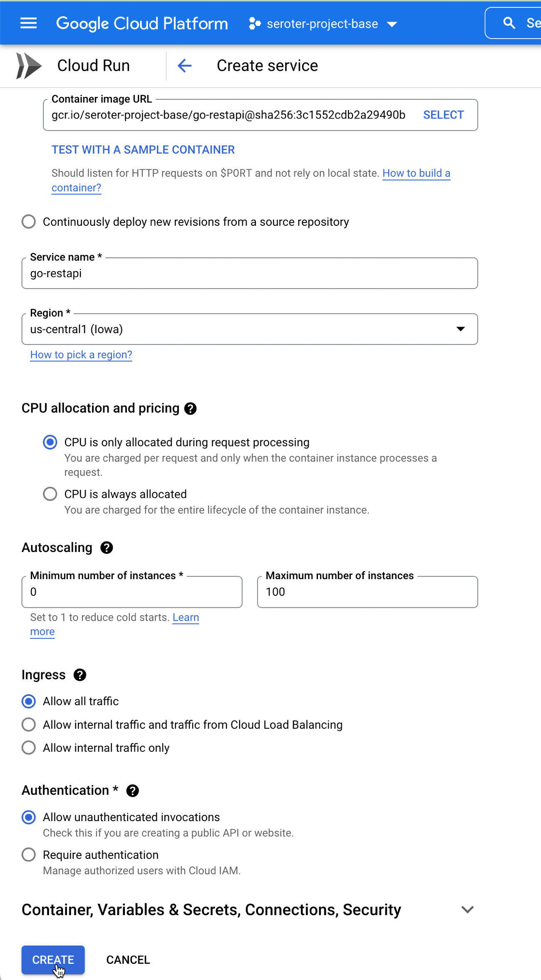Focus the Maximum number of instances field
The image size is (541, 980).
[x=367, y=592]
